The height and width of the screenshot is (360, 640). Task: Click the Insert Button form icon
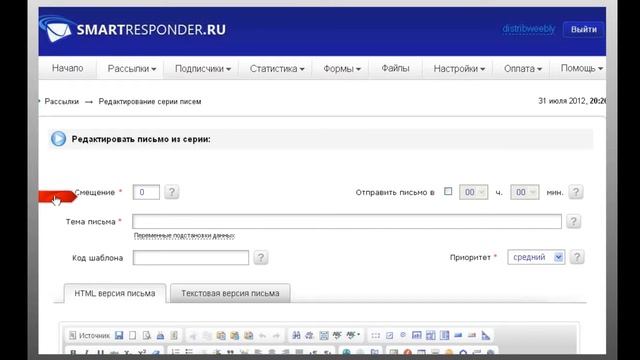tap(458, 336)
